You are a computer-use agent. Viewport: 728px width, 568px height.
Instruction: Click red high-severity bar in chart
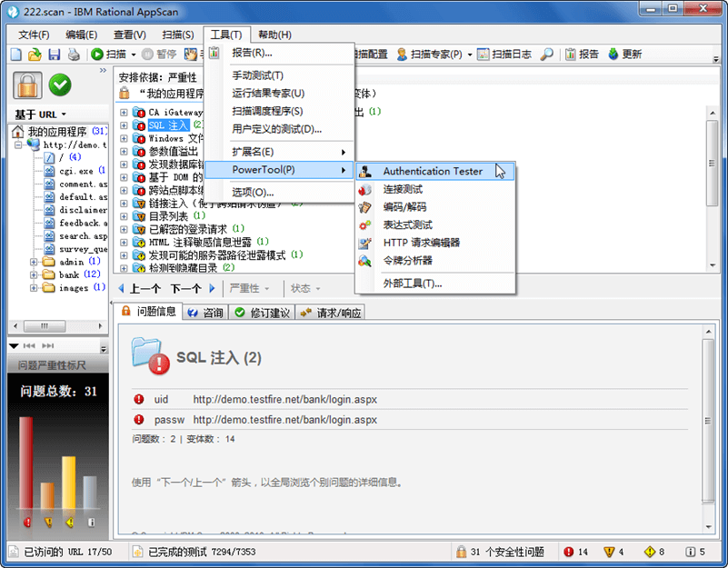[x=26, y=463]
